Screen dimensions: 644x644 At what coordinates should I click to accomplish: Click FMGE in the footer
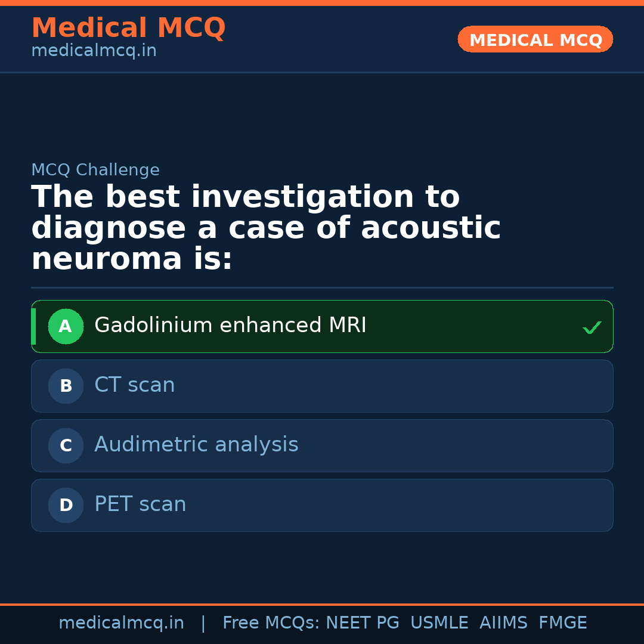coord(563,623)
